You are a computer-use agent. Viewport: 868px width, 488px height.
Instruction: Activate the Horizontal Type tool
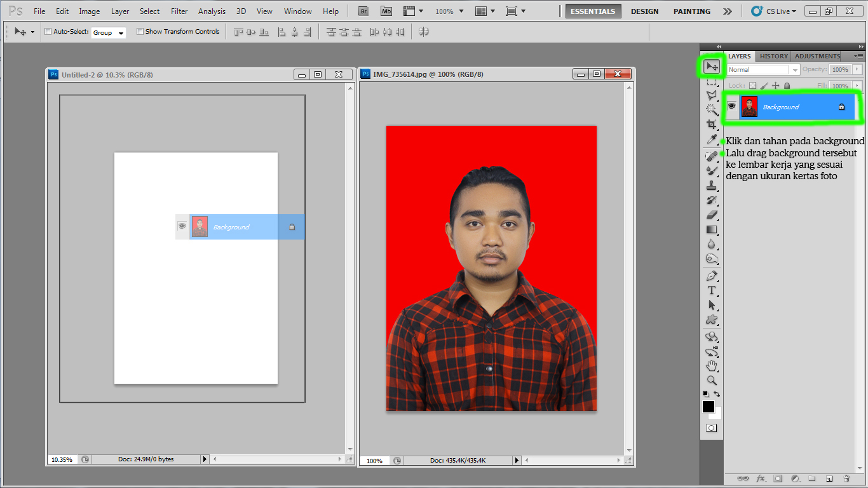click(711, 290)
